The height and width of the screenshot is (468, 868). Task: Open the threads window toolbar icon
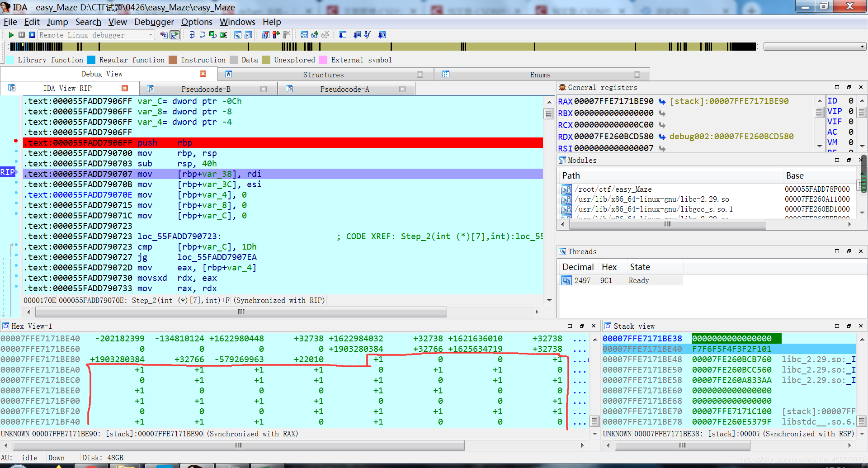tap(237, 35)
